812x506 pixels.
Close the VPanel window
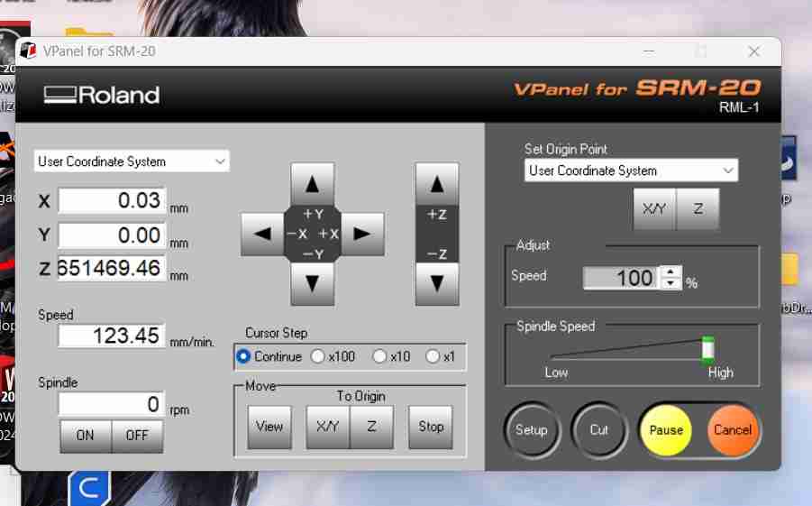click(754, 51)
